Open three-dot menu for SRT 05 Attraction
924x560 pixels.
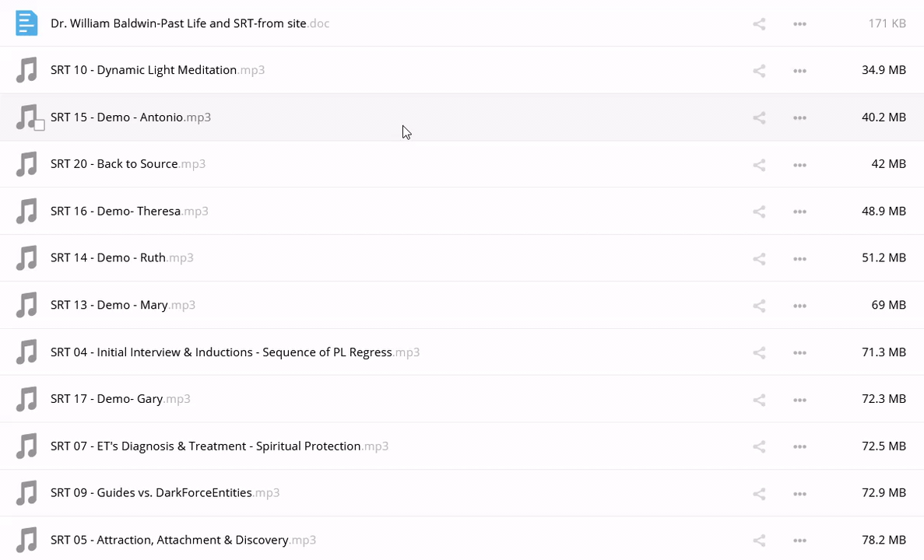[x=799, y=541]
